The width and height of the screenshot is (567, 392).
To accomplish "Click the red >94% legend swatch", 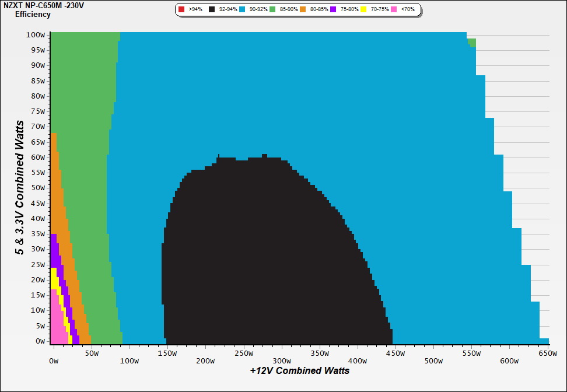I will pyautogui.click(x=181, y=10).
